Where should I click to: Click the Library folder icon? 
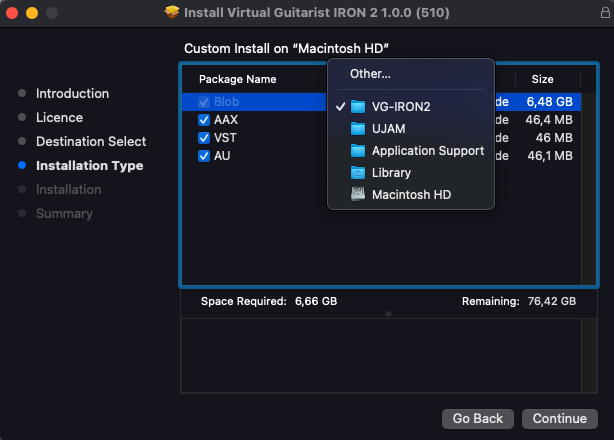359,173
